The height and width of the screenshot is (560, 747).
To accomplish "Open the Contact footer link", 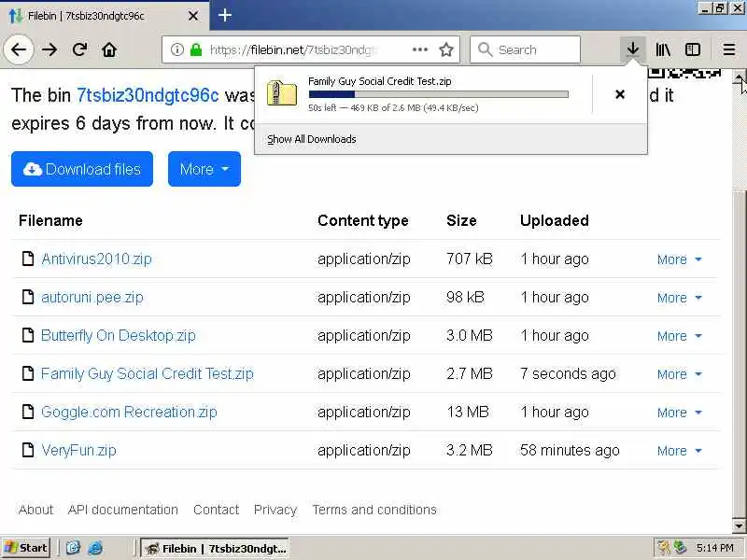I will (x=216, y=510).
